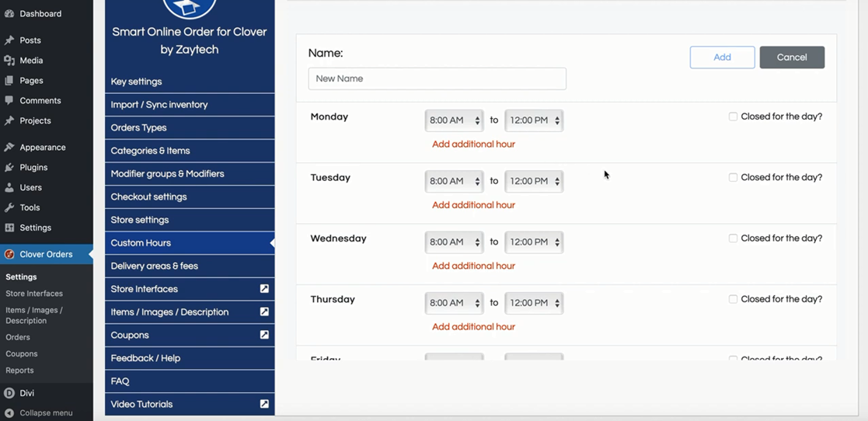Viewport: 868px width, 421px height.
Task: Click the Posts pin icon
Action: tap(9, 40)
